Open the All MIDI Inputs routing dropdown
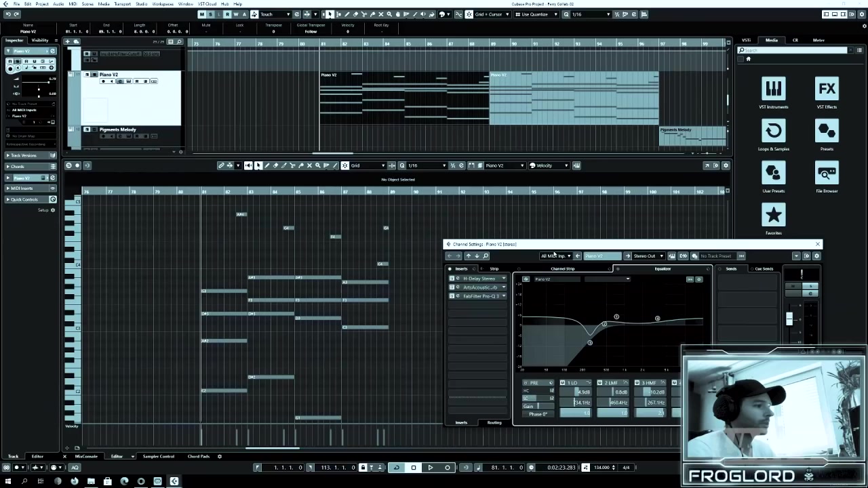The height and width of the screenshot is (488, 868). coord(556,256)
